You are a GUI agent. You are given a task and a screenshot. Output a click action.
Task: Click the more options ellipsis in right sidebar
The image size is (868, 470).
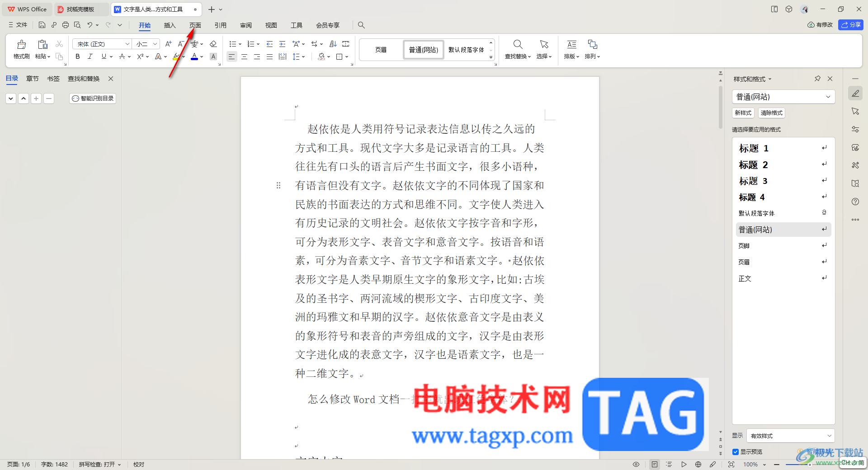click(x=855, y=220)
